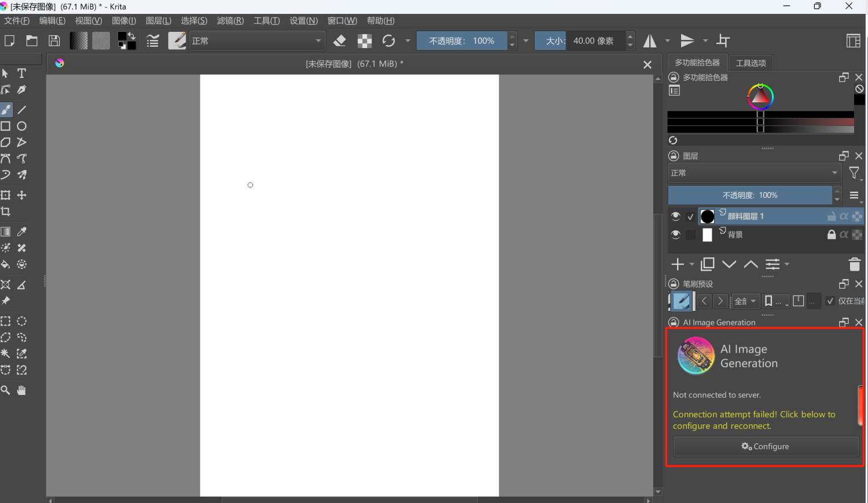Select the Gradient tool

6,232
